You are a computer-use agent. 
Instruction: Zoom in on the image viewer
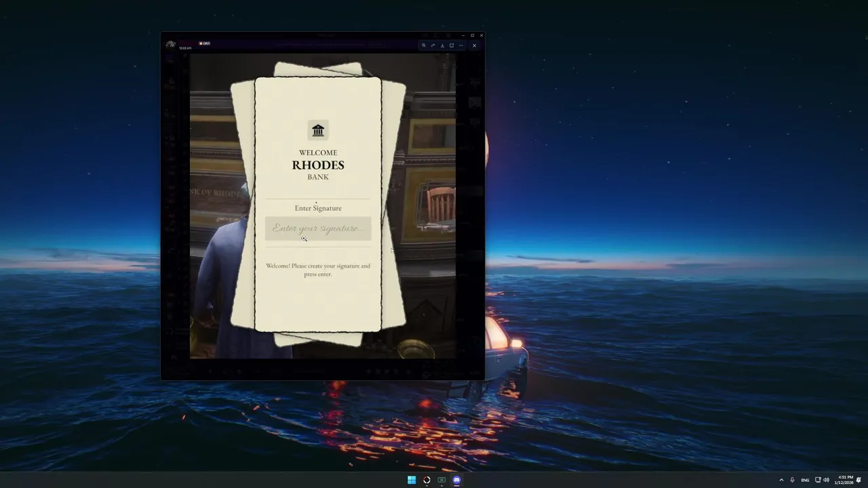point(424,45)
